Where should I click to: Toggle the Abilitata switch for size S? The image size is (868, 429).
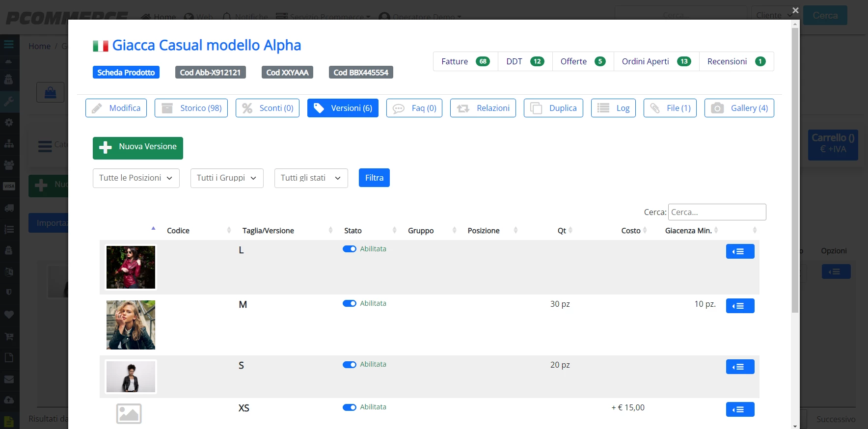coord(350,365)
